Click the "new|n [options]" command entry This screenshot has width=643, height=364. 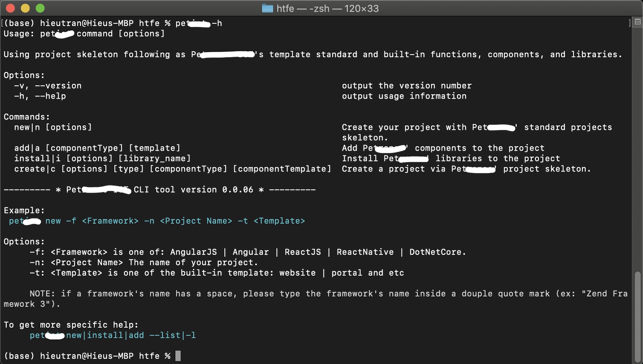pos(53,127)
